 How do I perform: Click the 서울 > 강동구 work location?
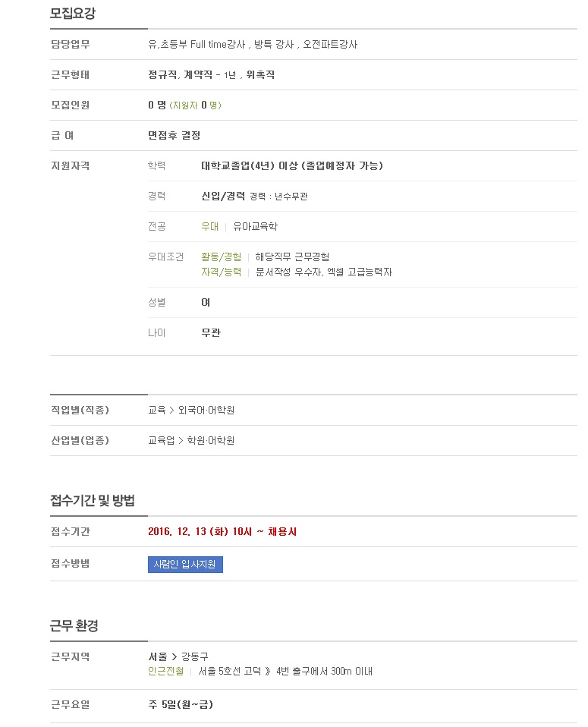[178, 656]
